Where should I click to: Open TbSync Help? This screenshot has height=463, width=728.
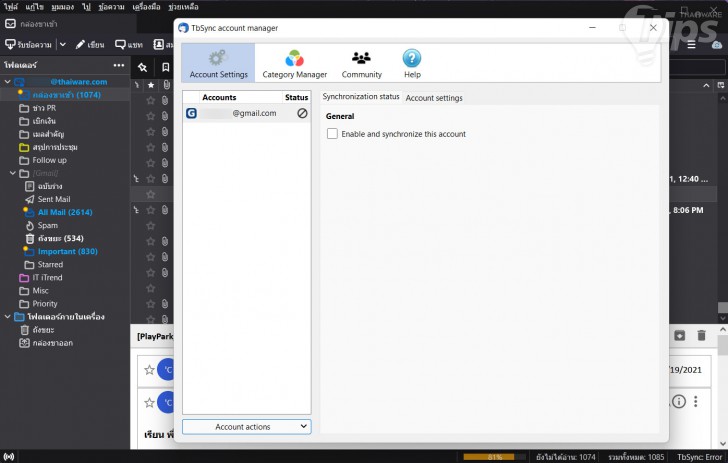pyautogui.click(x=412, y=64)
